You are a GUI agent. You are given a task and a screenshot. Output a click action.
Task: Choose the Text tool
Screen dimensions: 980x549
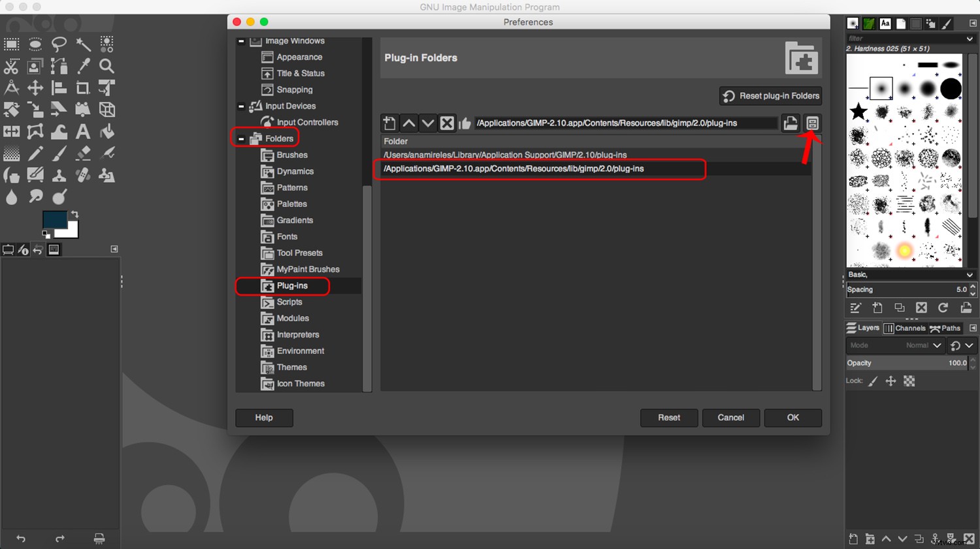[x=83, y=131]
